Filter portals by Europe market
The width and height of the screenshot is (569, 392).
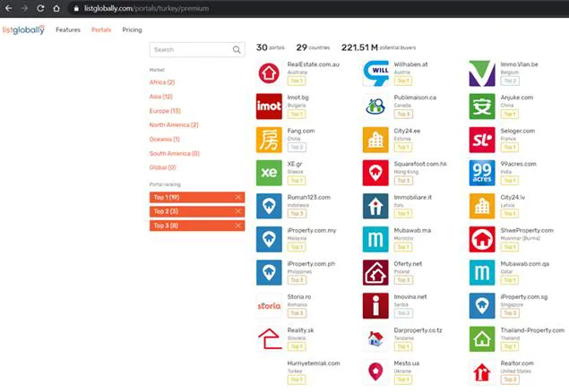pos(165,111)
